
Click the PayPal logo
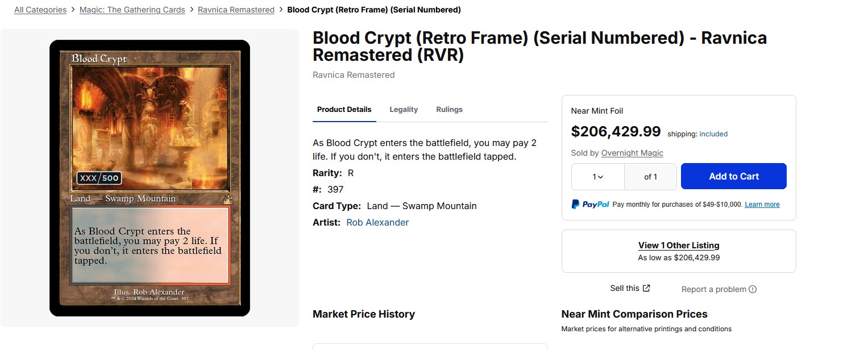click(590, 204)
